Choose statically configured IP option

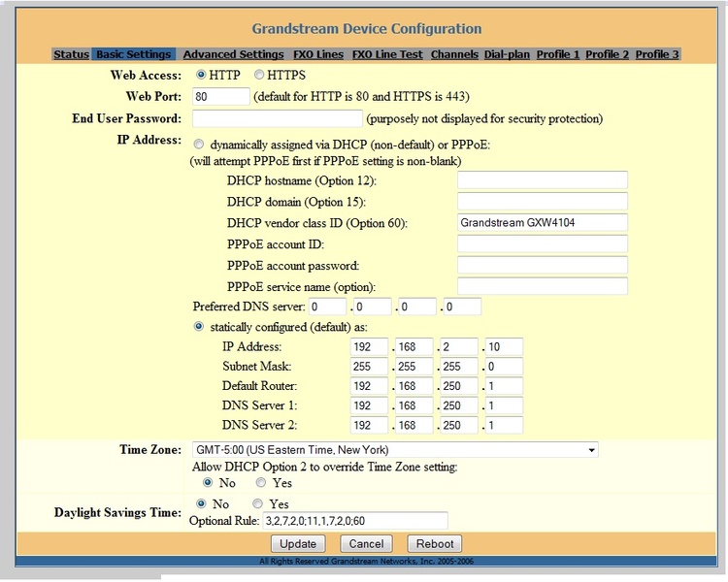click(199, 327)
